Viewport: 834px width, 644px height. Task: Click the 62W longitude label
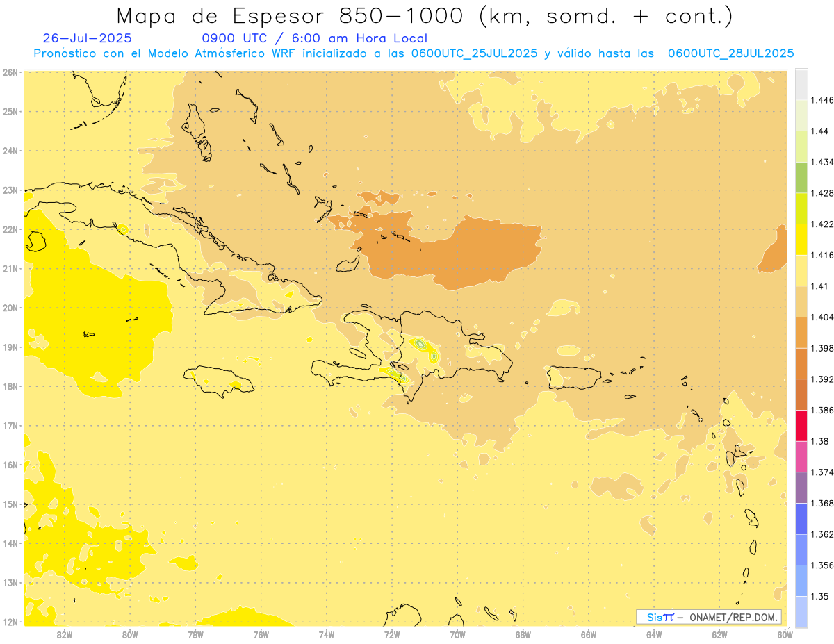coord(719,634)
